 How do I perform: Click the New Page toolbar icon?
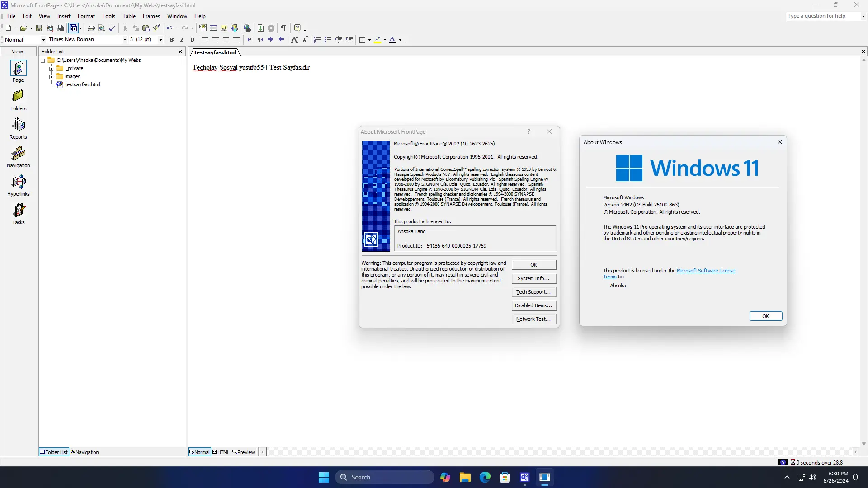(8, 28)
